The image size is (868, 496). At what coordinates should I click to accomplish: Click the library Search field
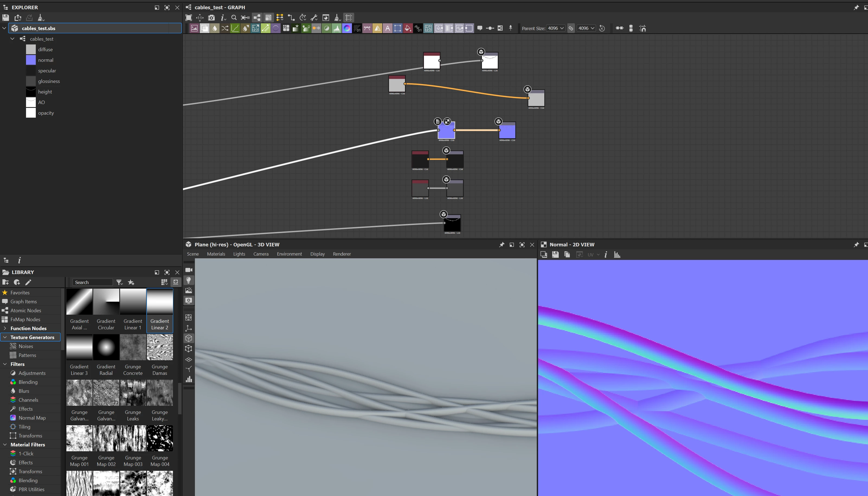(92, 282)
